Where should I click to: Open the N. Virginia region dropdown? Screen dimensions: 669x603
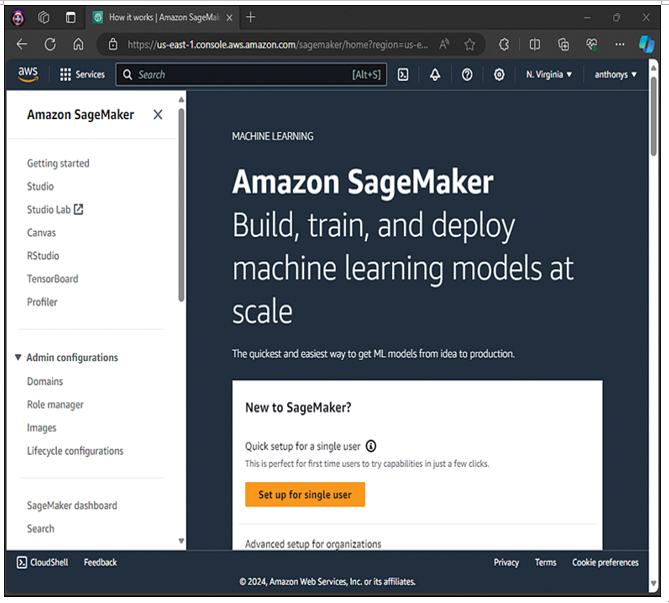pos(548,75)
